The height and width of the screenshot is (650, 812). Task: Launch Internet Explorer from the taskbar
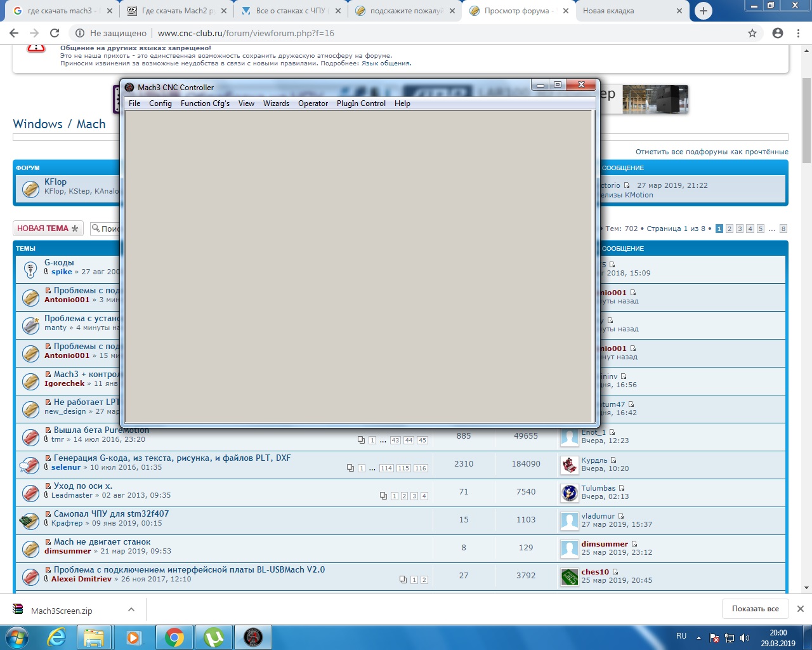click(x=57, y=637)
